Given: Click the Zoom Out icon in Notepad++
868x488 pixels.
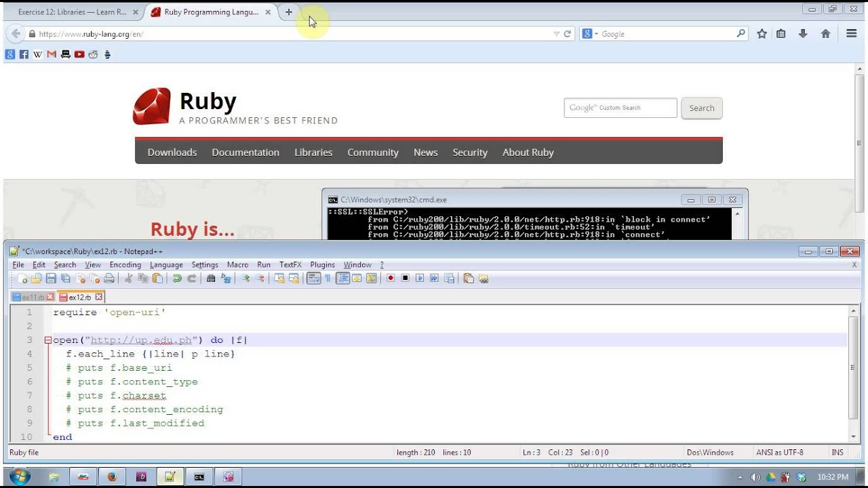Looking at the screenshot, I should pyautogui.click(x=260, y=278).
